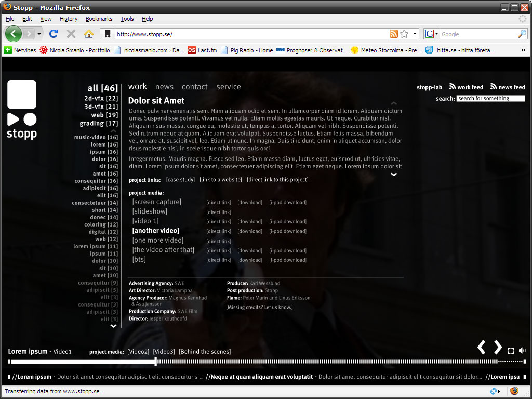Open [Behind the scenes] in player bar
This screenshot has width=532, height=399.
(x=205, y=352)
